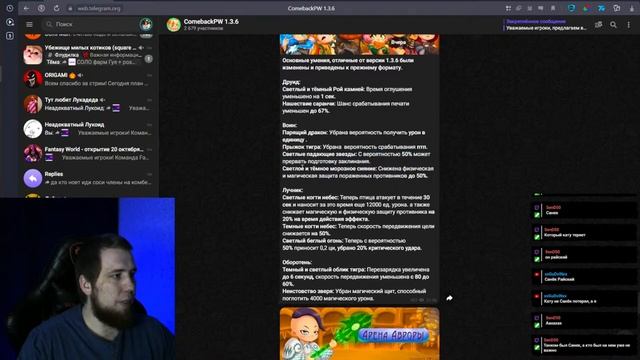Click unread badge on Убежище милых котиков
Image resolution: width=640 pixels, height=360 pixels.
(x=149, y=59)
